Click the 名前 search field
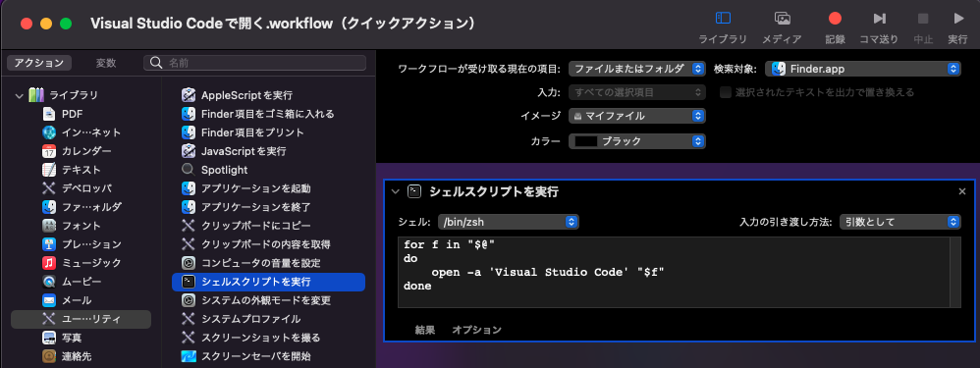 pyautogui.click(x=255, y=63)
